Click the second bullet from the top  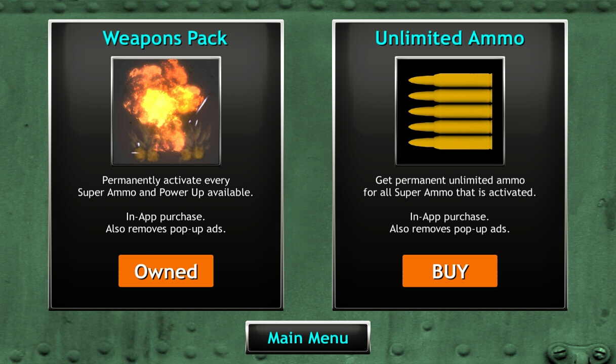(x=450, y=96)
